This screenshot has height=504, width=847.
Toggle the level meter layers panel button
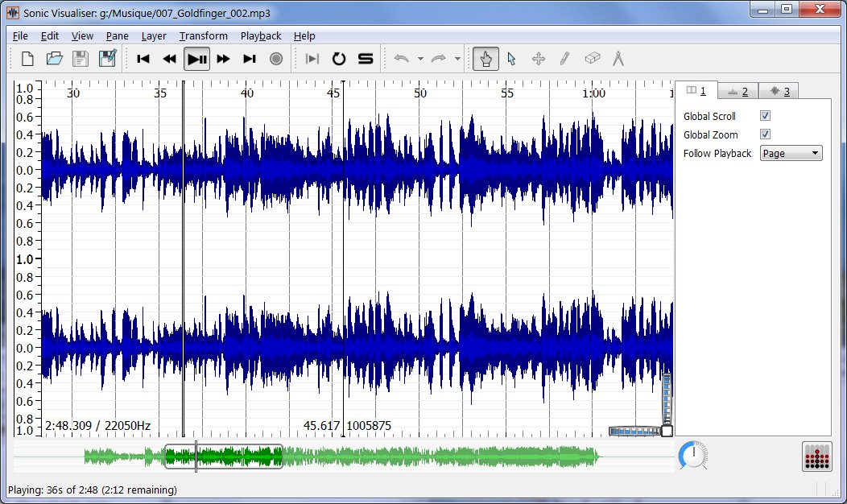[x=816, y=457]
